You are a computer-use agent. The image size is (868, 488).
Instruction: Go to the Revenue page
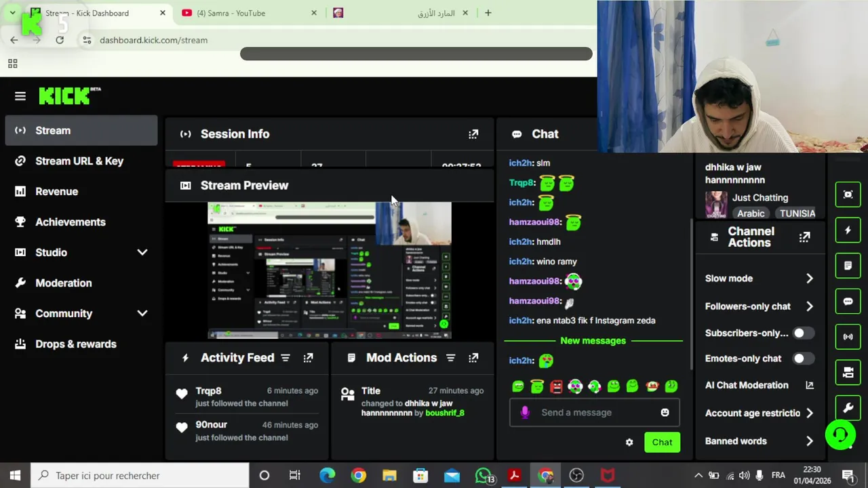point(81,191)
